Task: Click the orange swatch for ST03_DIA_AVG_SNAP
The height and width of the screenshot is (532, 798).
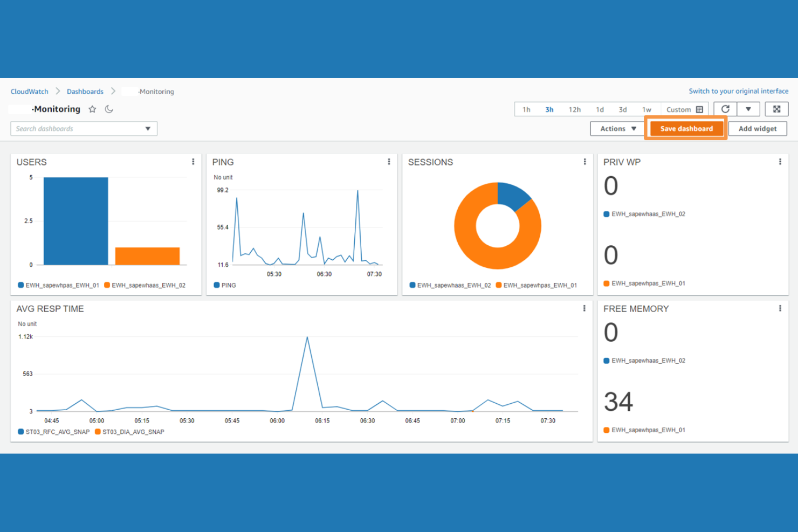Action: 97,431
